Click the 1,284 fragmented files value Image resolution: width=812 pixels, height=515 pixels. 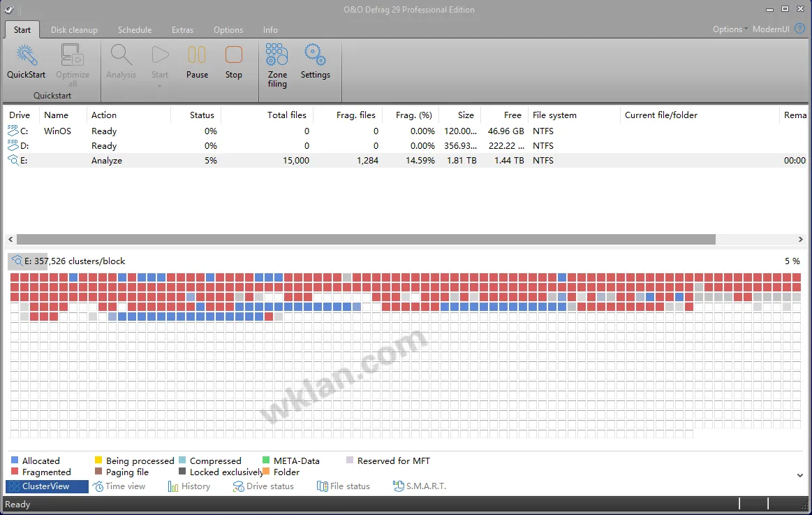(367, 161)
